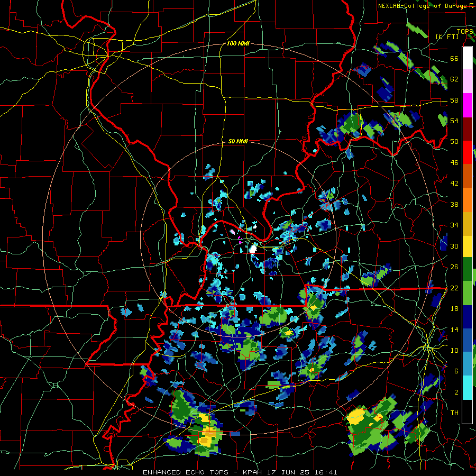The image size is (476, 476).
Task: Select the medium blue legend band
Action: coord(467,340)
